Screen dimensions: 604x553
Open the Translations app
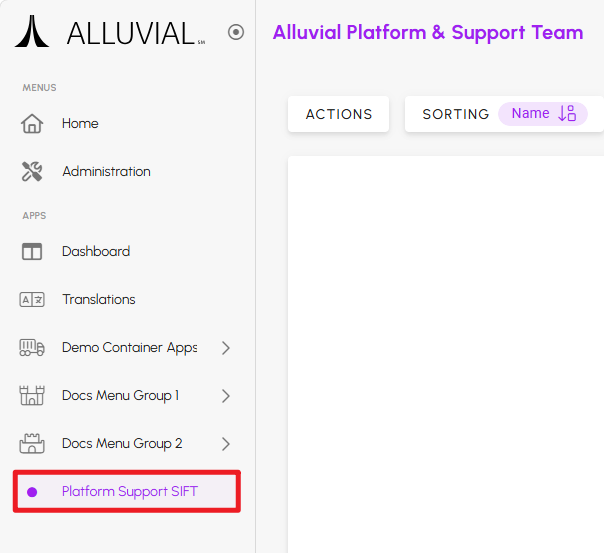click(99, 300)
